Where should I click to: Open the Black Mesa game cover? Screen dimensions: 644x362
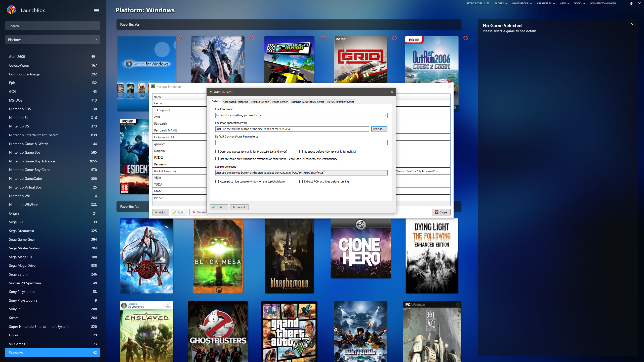[x=218, y=256]
